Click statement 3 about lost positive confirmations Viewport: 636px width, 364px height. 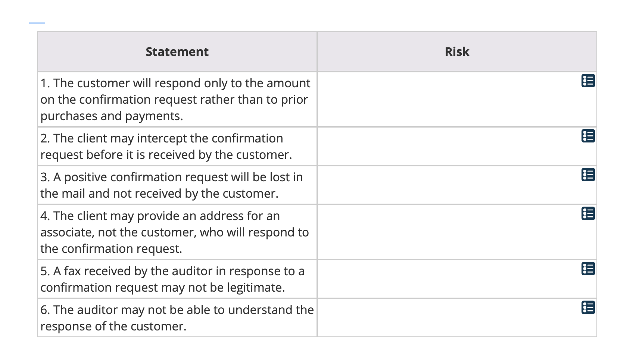[x=172, y=185]
